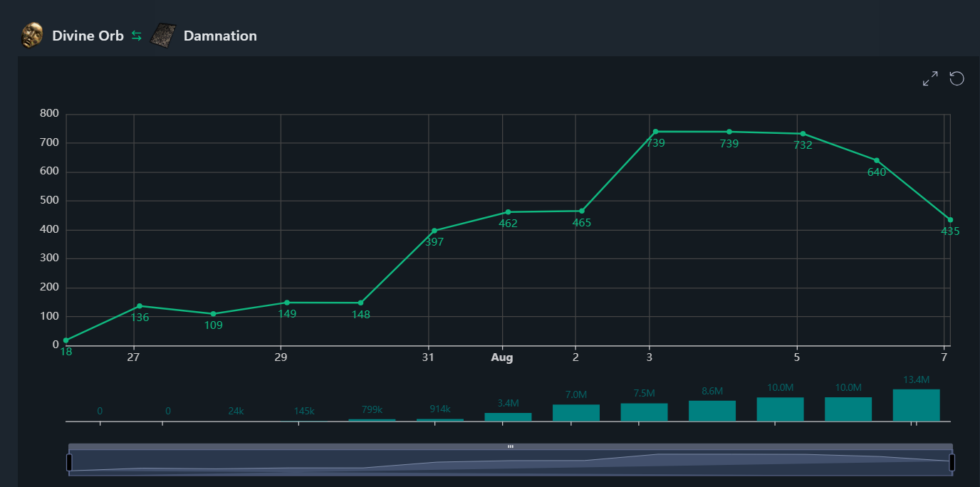Click the 145k volume label
Image resolution: width=980 pixels, height=487 pixels.
pos(304,411)
